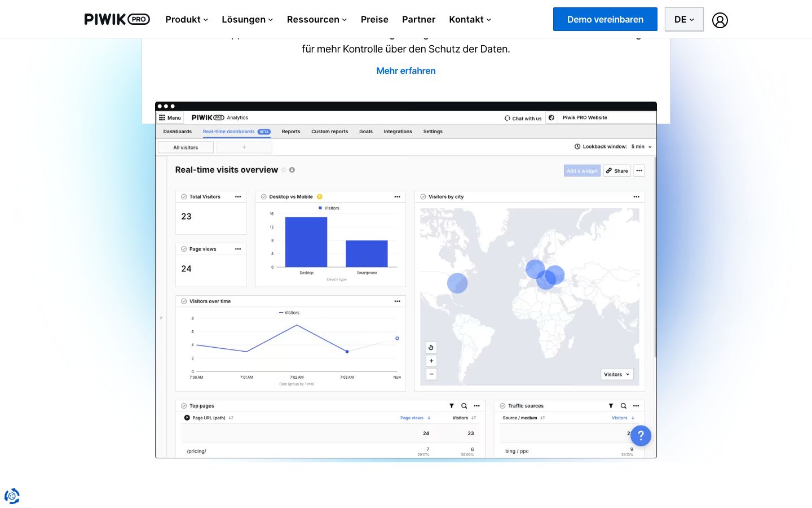Image resolution: width=812 pixels, height=508 pixels.
Task: Sort Top pages by Page views column
Action: click(416, 418)
